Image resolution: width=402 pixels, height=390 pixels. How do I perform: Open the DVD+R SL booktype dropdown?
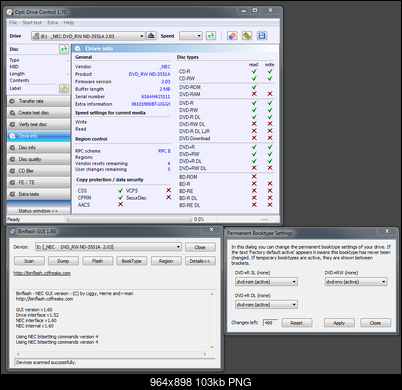pos(266,282)
